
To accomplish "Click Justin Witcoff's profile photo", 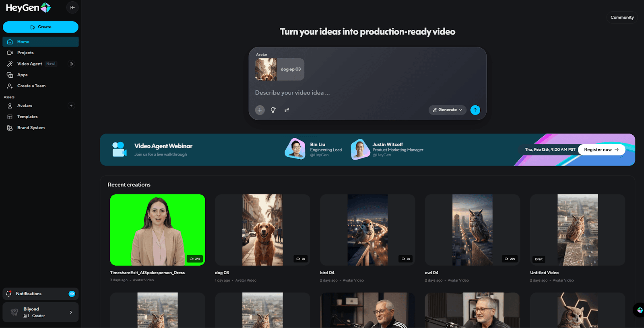I will 360,149.
